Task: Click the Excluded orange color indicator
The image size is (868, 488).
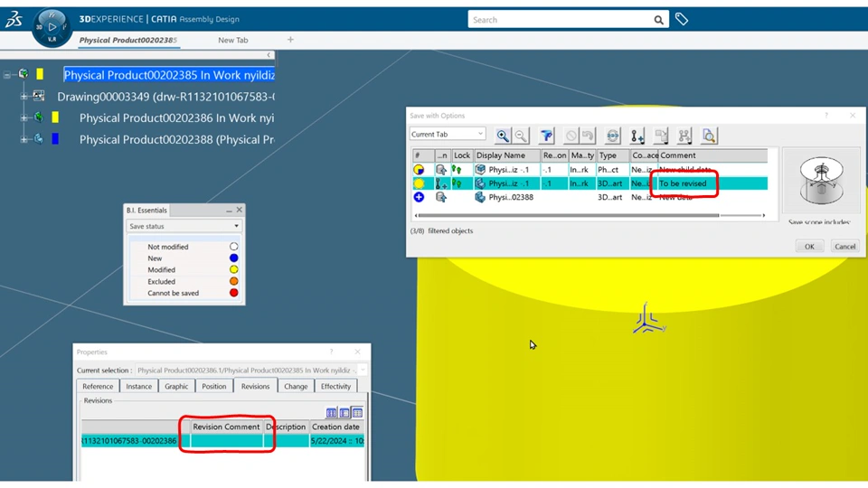Action: pyautogui.click(x=233, y=282)
